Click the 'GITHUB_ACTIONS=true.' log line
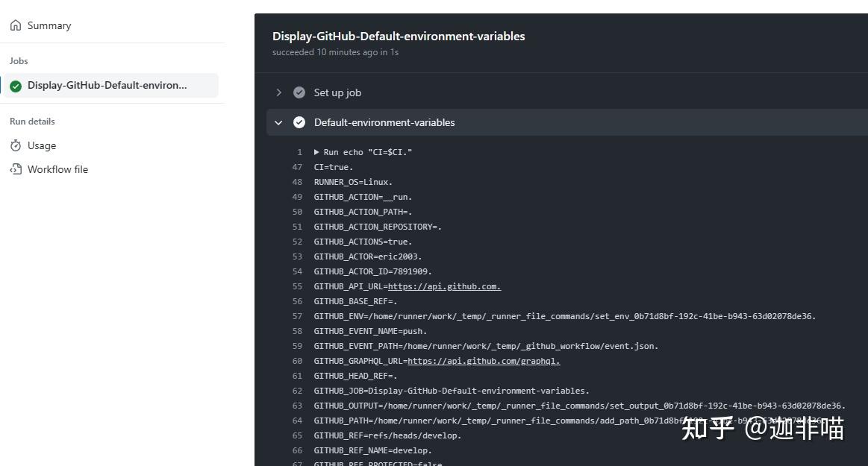 [363, 242]
